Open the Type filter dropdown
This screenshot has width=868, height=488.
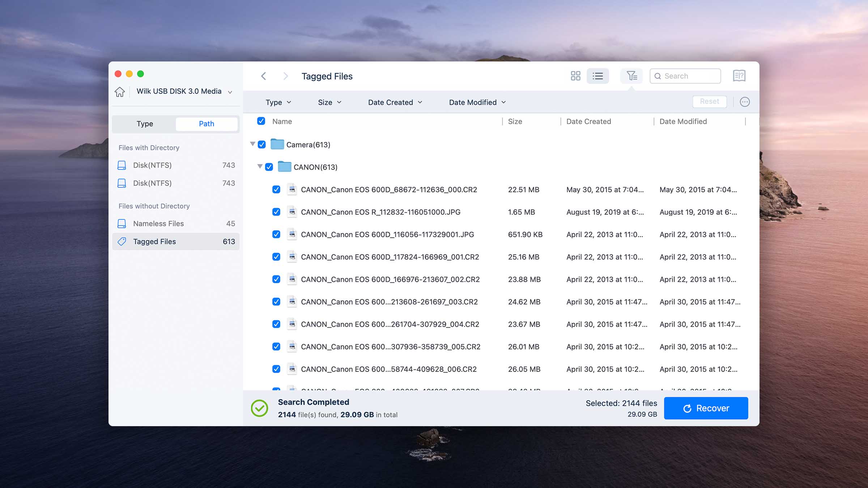pos(278,102)
